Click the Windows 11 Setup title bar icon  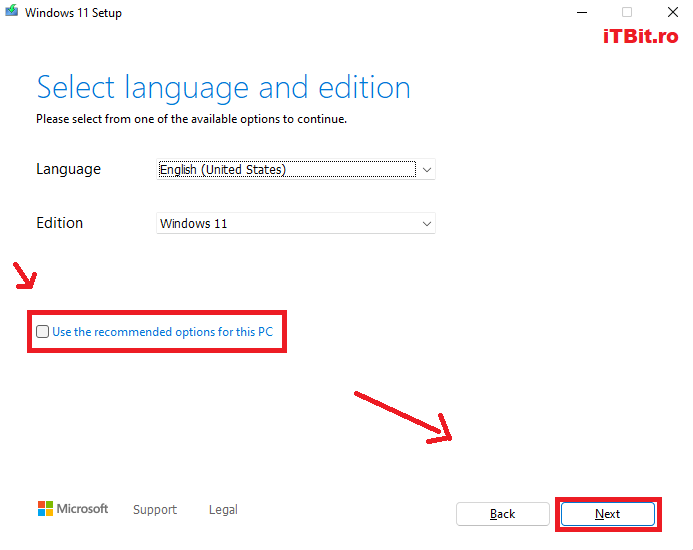click(12, 12)
